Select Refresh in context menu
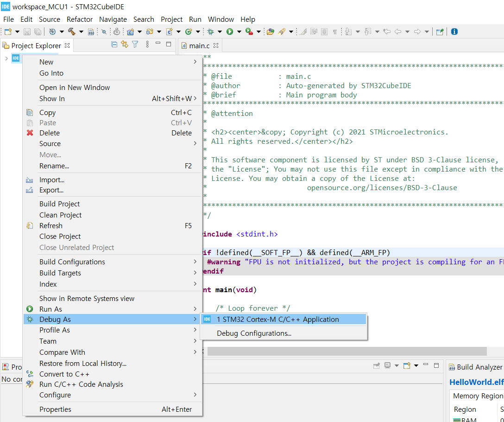Image resolution: width=504 pixels, height=422 pixels. click(x=113, y=226)
